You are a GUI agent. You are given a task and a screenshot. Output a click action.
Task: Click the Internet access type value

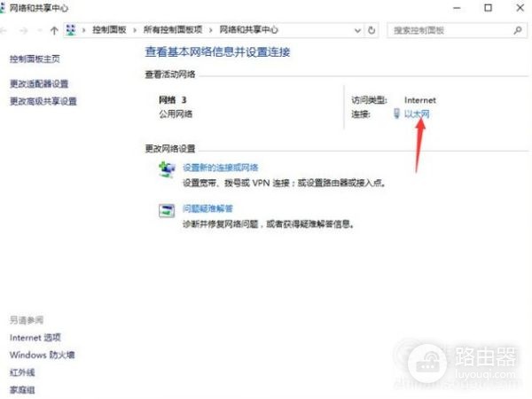[x=420, y=100]
